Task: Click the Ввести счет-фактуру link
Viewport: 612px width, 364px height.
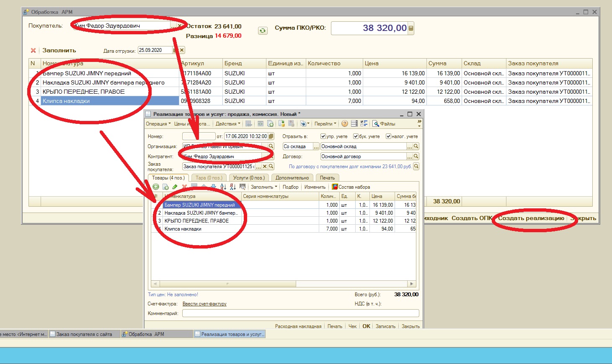Action: pos(204,304)
